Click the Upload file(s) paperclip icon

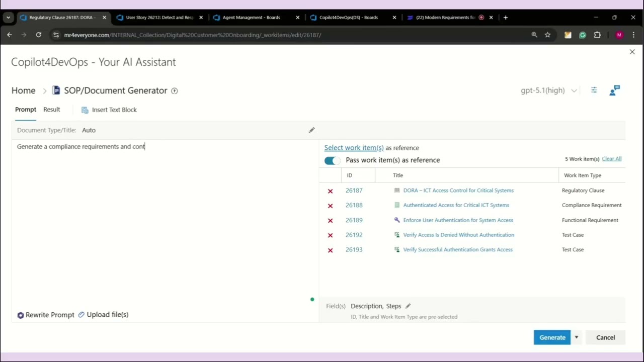[x=82, y=315]
